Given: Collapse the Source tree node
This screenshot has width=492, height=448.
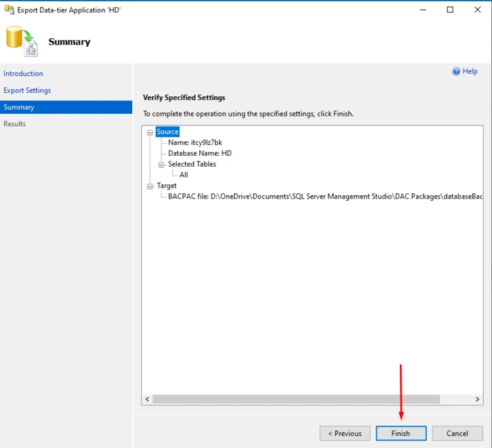Looking at the screenshot, I should [x=150, y=132].
